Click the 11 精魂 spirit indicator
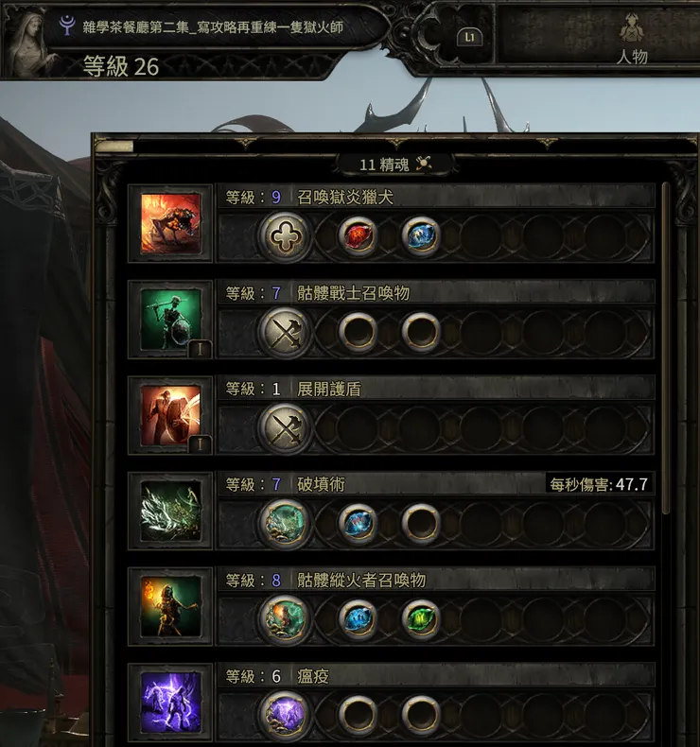Image resolution: width=700 pixels, height=747 pixels. (395, 165)
